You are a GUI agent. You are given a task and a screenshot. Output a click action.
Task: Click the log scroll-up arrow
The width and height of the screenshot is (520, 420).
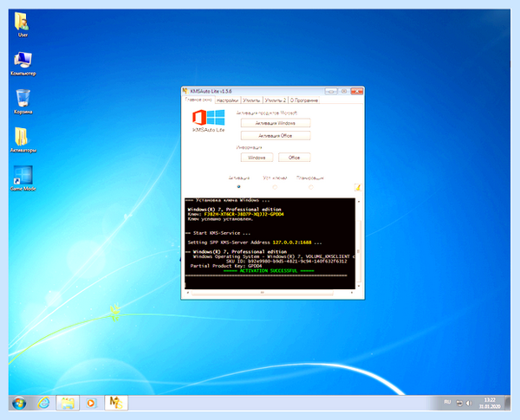pos(359,201)
